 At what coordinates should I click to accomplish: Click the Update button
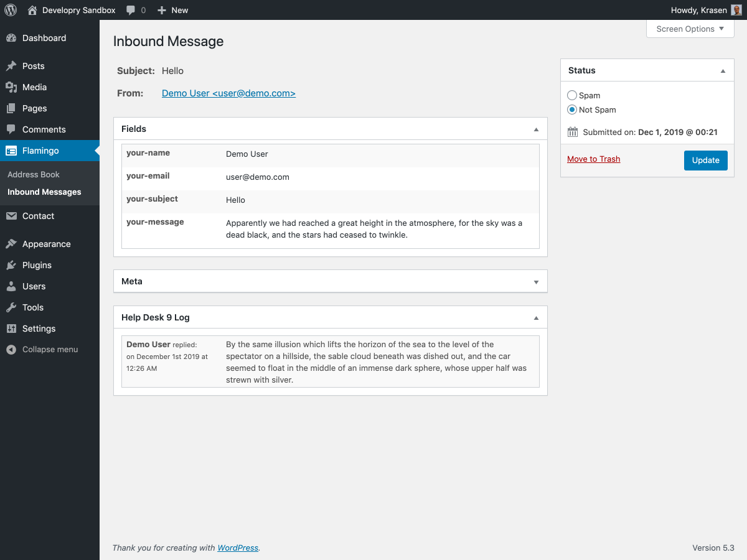[705, 160]
